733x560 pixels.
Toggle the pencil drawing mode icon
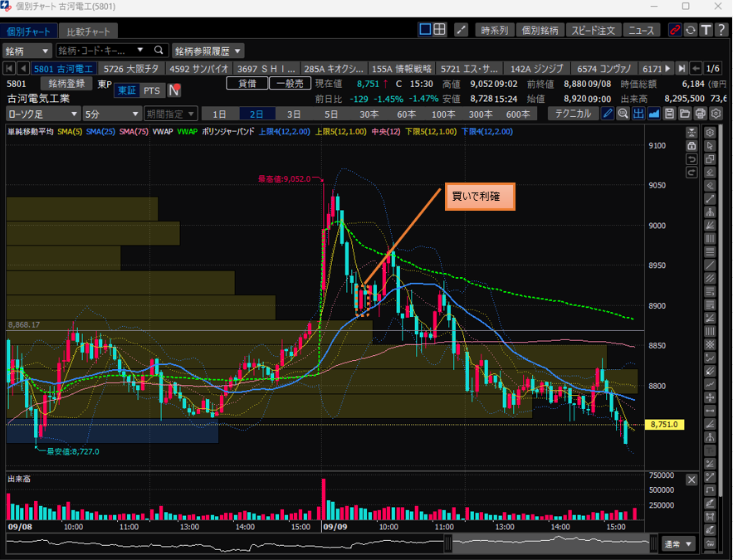[x=608, y=114]
